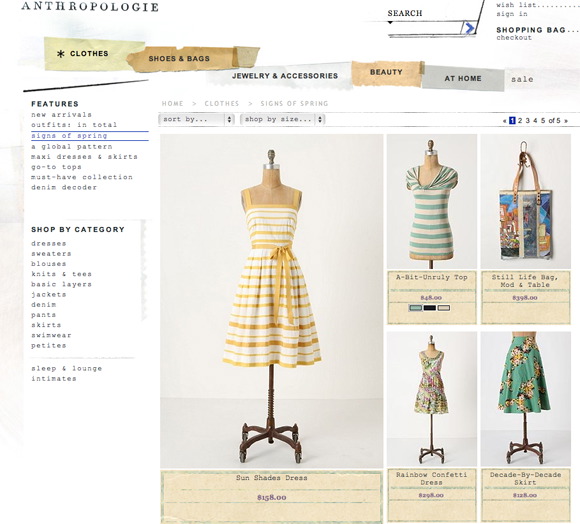Browse the sweaters category

coord(51,254)
